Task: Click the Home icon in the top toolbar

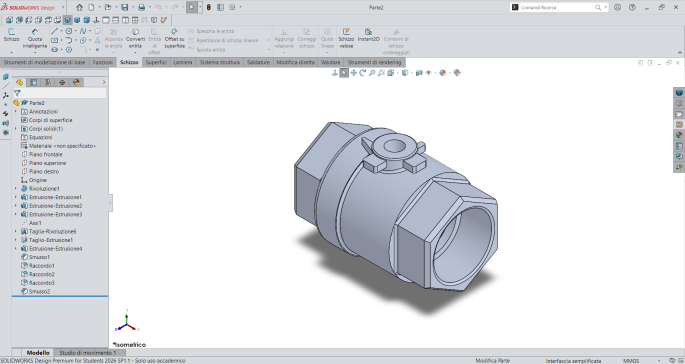Action: coord(79,7)
